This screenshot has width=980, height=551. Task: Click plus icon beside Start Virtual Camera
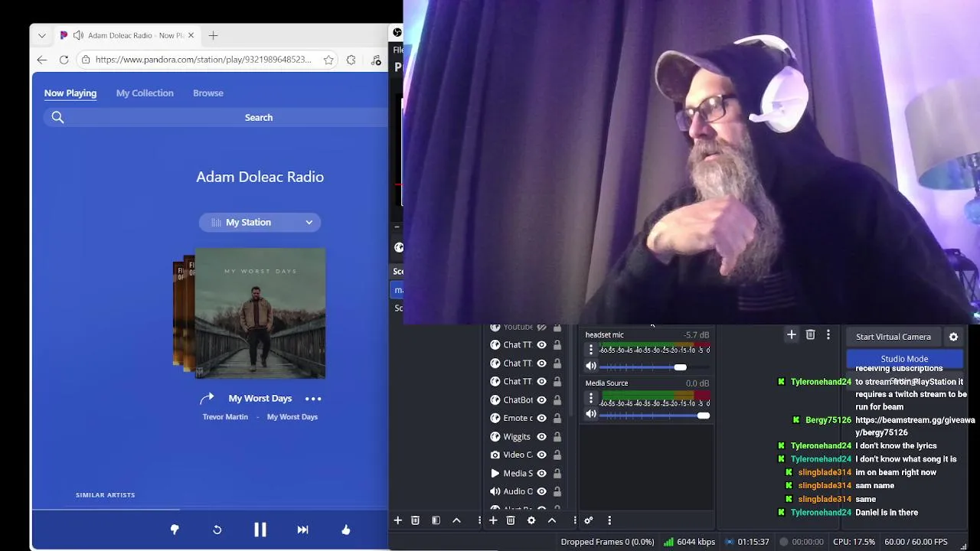(792, 334)
